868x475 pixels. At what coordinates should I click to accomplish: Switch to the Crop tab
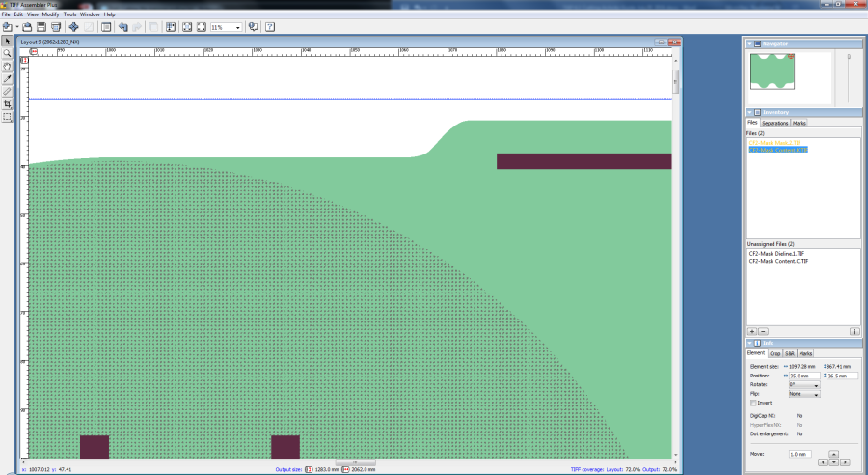point(775,354)
